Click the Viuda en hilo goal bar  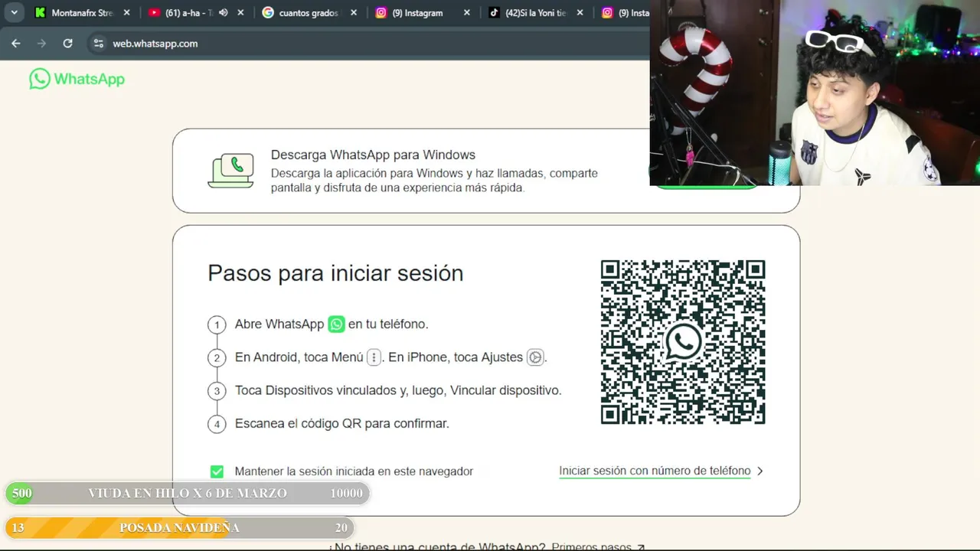click(188, 494)
